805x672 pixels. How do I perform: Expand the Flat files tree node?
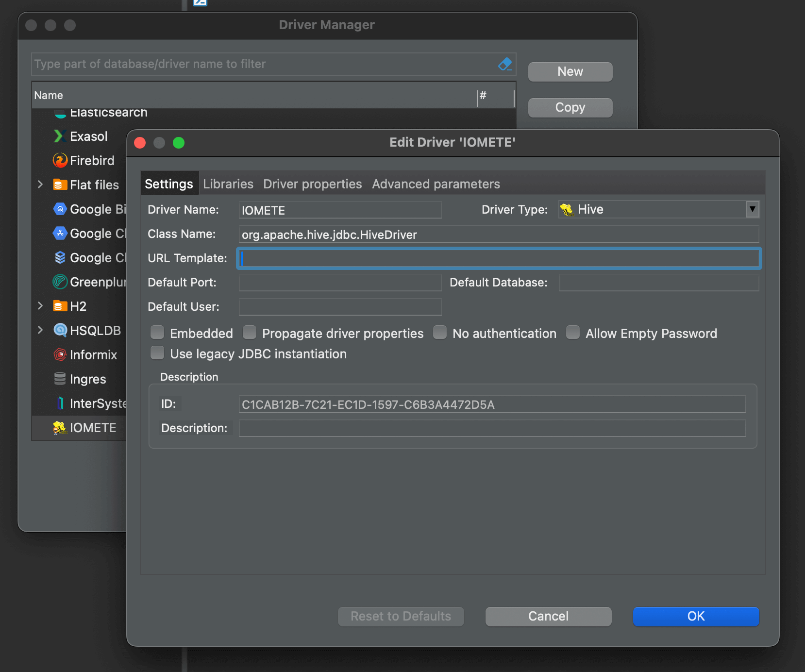click(40, 185)
